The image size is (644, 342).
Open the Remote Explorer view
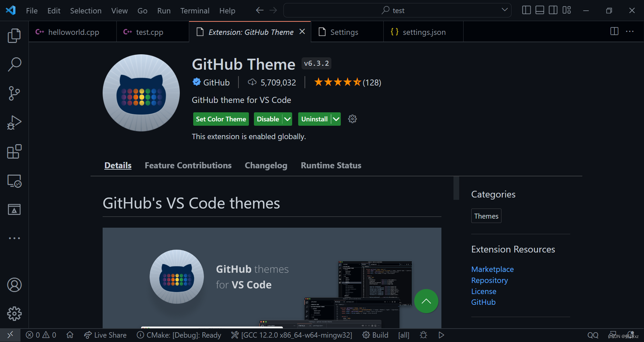(x=14, y=181)
